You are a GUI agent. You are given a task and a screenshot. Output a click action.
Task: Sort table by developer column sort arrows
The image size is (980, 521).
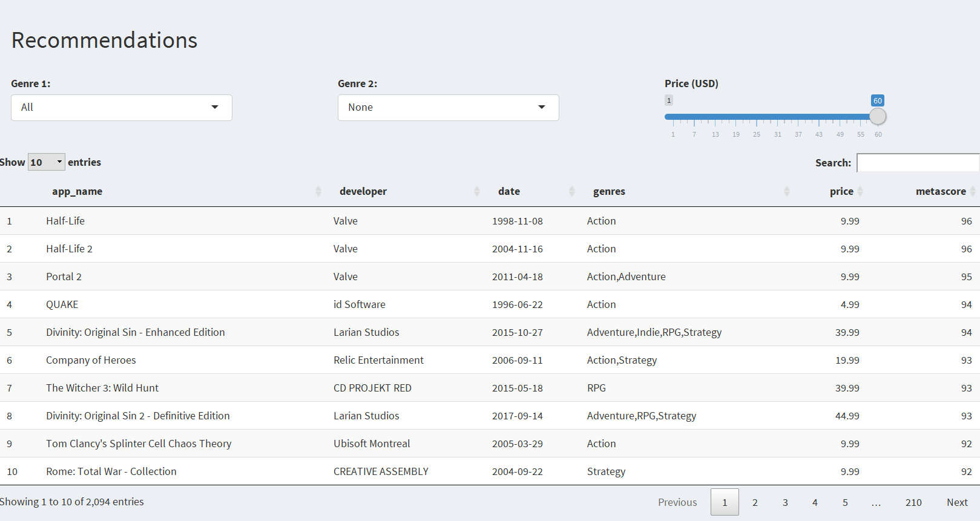(x=477, y=191)
